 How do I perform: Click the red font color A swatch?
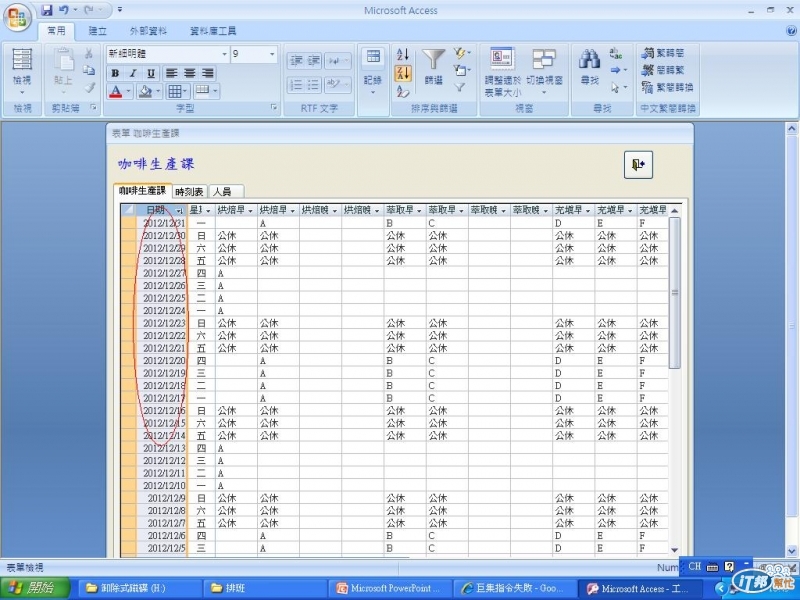tap(116, 92)
